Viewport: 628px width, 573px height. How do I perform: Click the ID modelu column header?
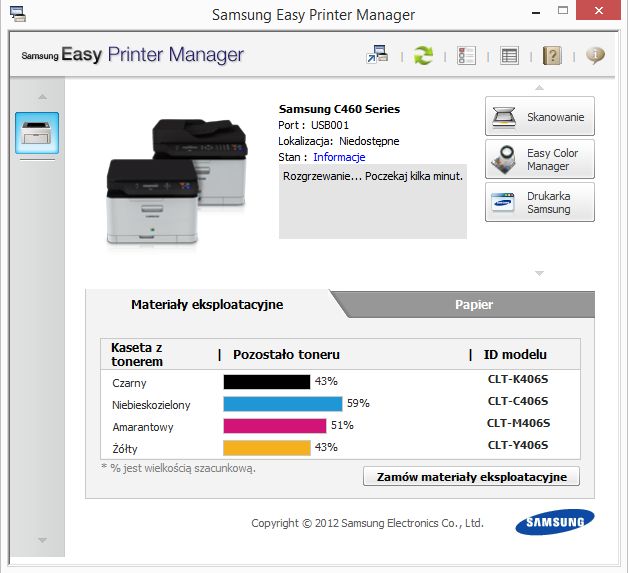pyautogui.click(x=515, y=354)
